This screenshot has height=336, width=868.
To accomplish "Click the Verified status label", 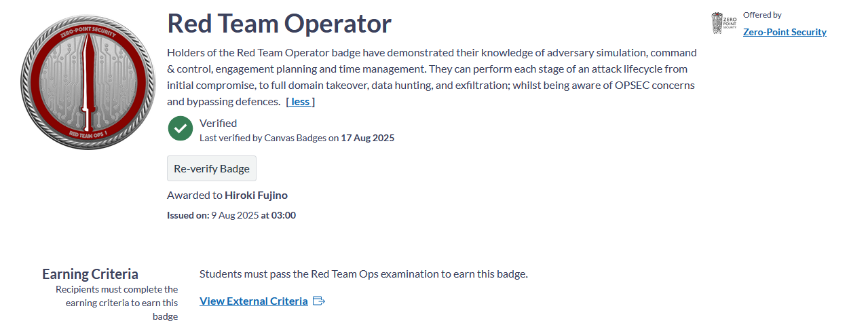I will coord(218,124).
